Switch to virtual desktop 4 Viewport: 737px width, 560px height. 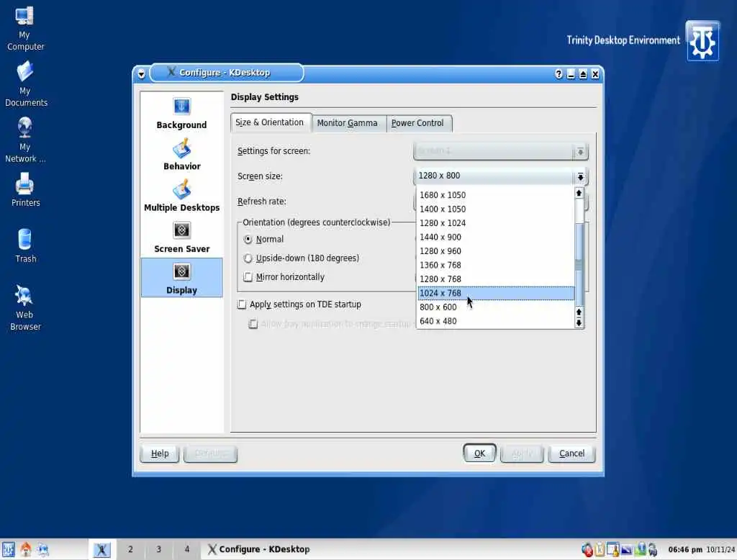coord(186,549)
